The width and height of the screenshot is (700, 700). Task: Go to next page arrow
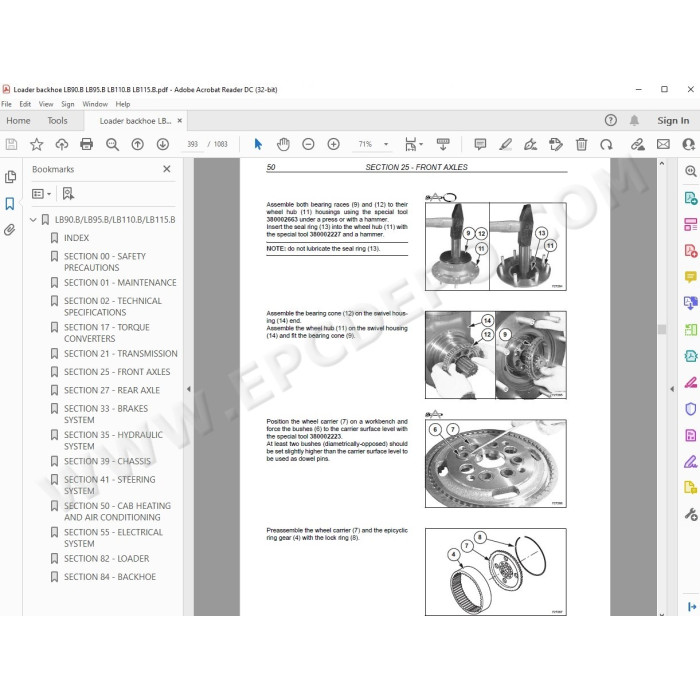click(162, 144)
